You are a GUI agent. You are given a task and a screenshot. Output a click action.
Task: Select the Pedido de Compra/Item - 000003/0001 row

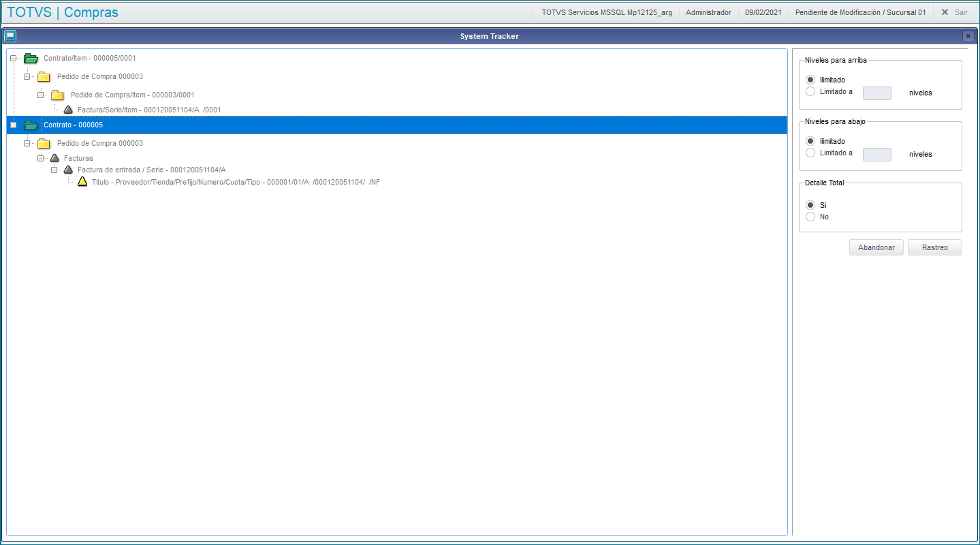tap(133, 95)
